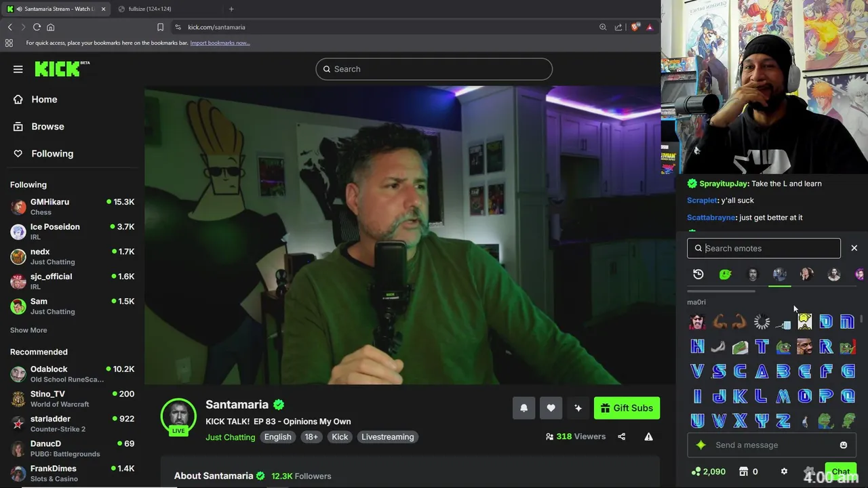Click the sparkle subscribe button
Image resolution: width=868 pixels, height=488 pixels.
[x=578, y=408]
